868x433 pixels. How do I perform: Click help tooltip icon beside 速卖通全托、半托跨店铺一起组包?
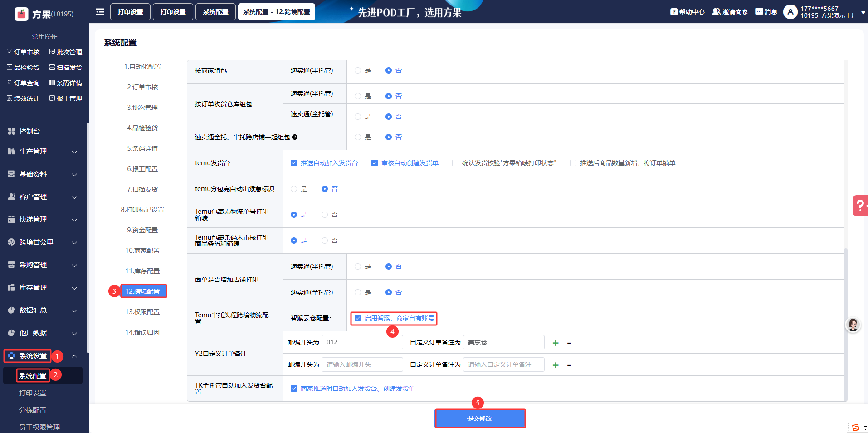295,137
